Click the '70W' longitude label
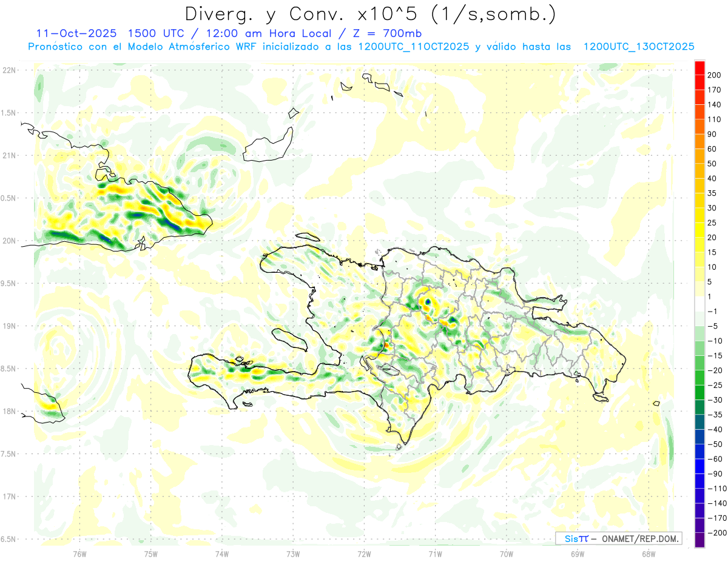 pos(506,554)
